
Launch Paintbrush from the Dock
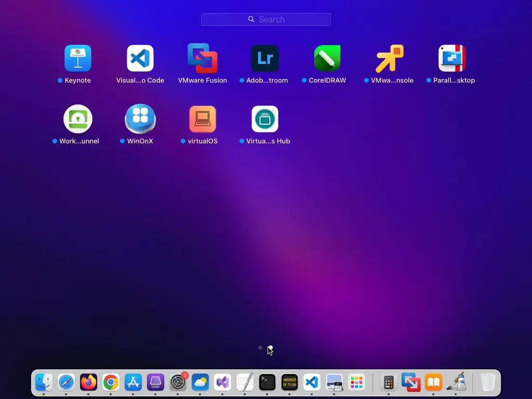tap(456, 381)
